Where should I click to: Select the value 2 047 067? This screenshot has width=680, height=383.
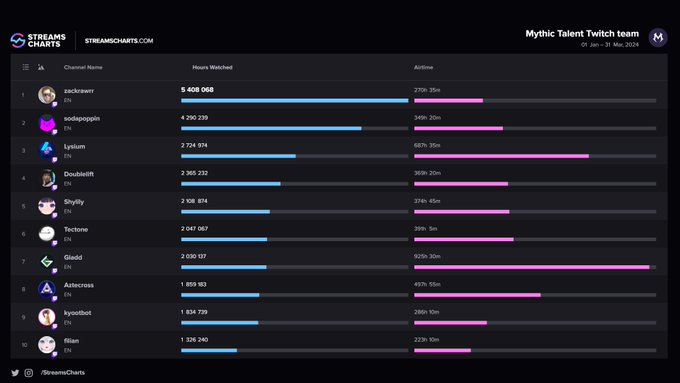pos(194,229)
